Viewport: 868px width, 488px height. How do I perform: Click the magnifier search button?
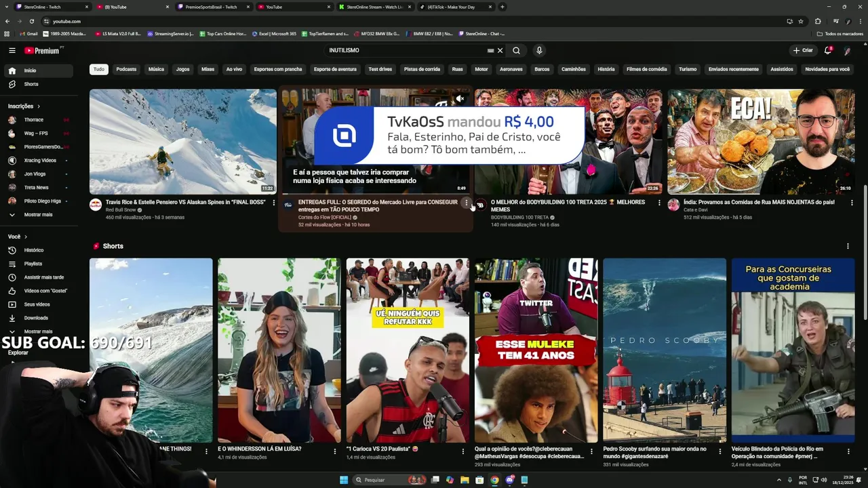pos(516,50)
